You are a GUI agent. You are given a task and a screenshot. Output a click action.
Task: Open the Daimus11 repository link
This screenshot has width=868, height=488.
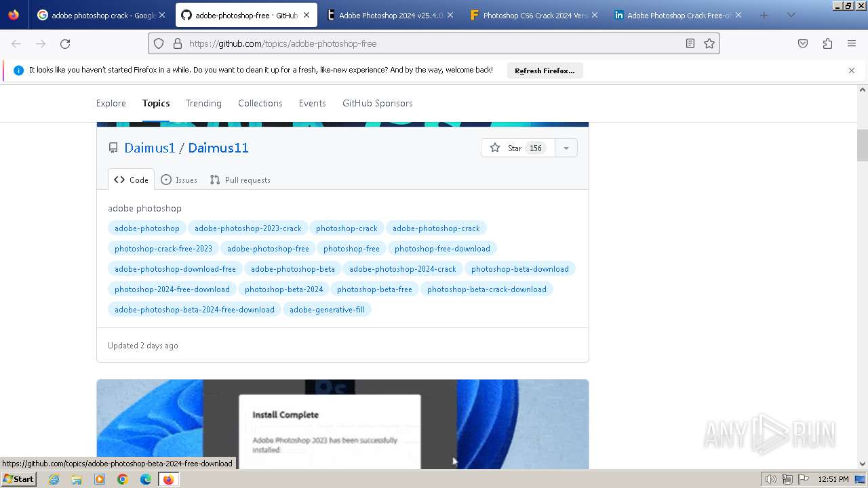[x=218, y=148]
